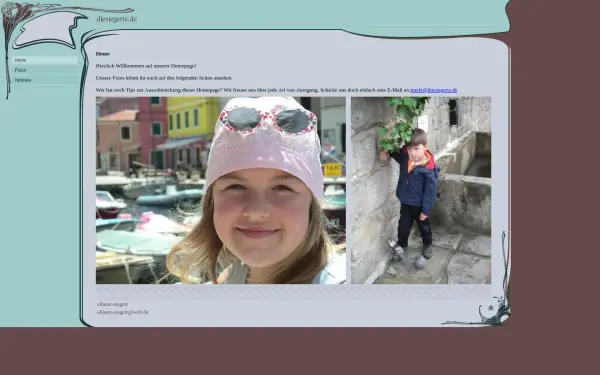Click the footer address ending @web.de
The width and height of the screenshot is (600, 375).
pyautogui.click(x=122, y=312)
